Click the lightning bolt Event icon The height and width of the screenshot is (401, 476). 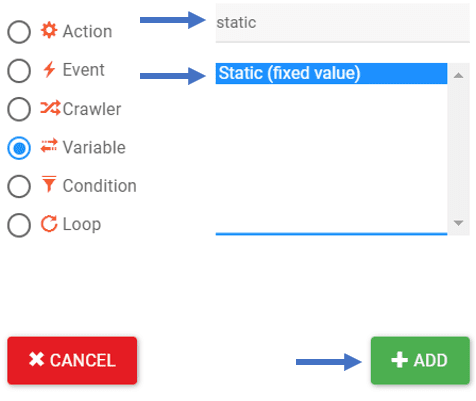[49, 69]
